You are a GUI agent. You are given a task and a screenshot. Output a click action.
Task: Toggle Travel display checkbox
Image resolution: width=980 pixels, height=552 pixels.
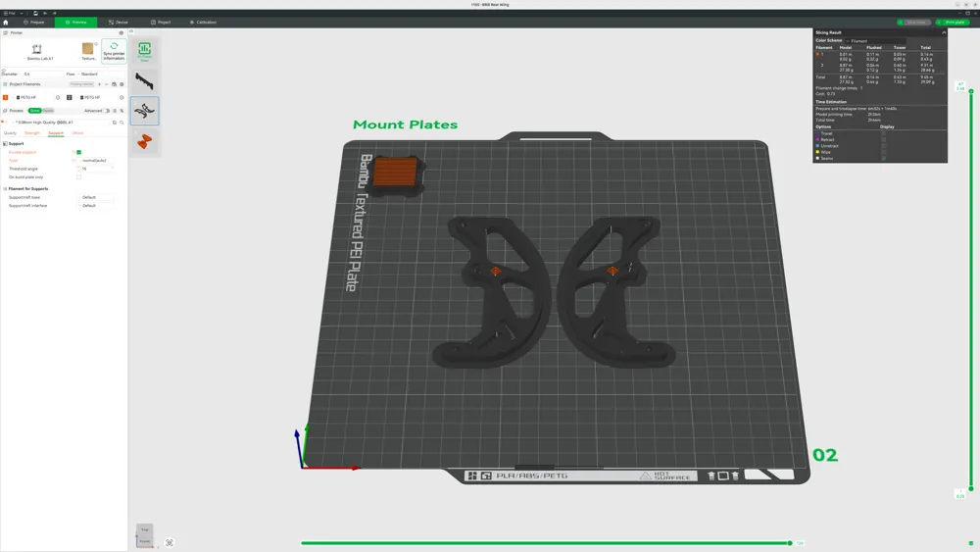coord(883,133)
